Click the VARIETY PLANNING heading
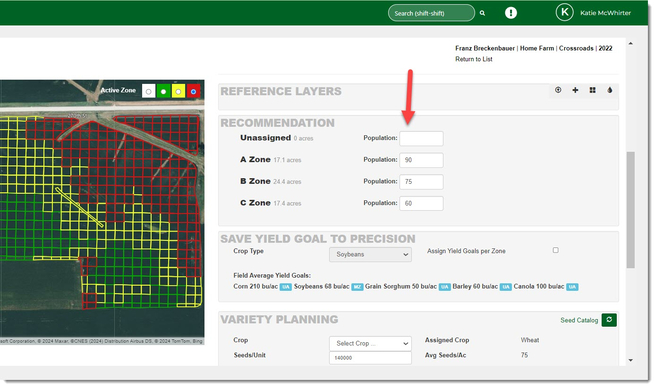Screen dimensions: 655x387 [x=279, y=320]
